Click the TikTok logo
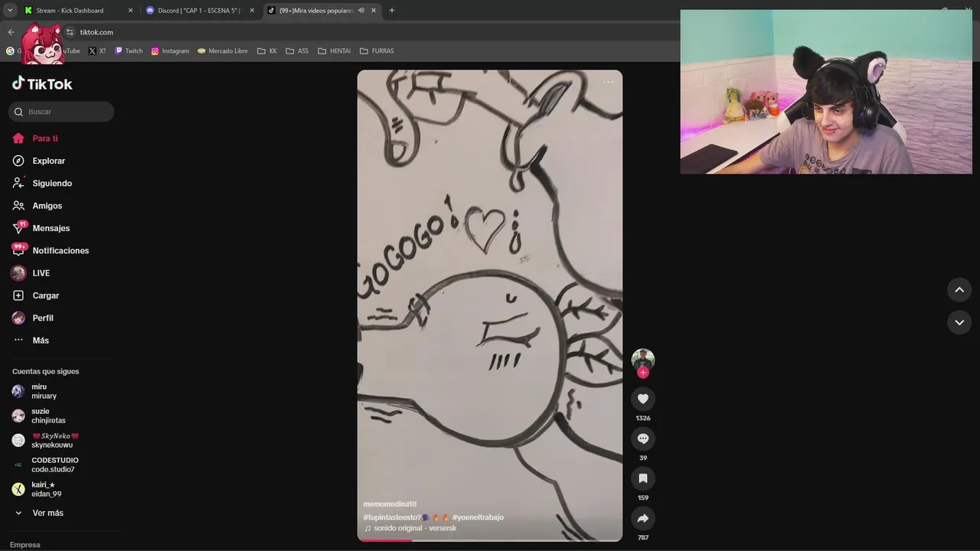The height and width of the screenshot is (551, 980). click(42, 83)
